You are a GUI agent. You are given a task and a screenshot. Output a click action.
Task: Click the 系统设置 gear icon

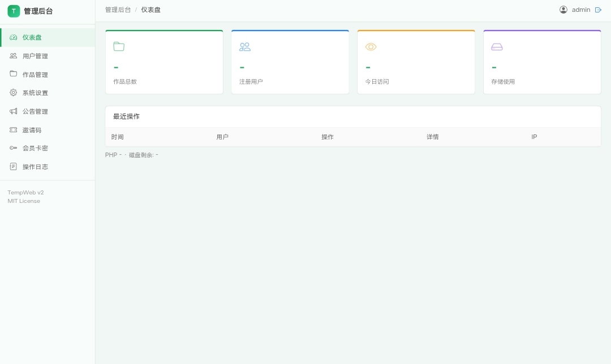coord(13,92)
